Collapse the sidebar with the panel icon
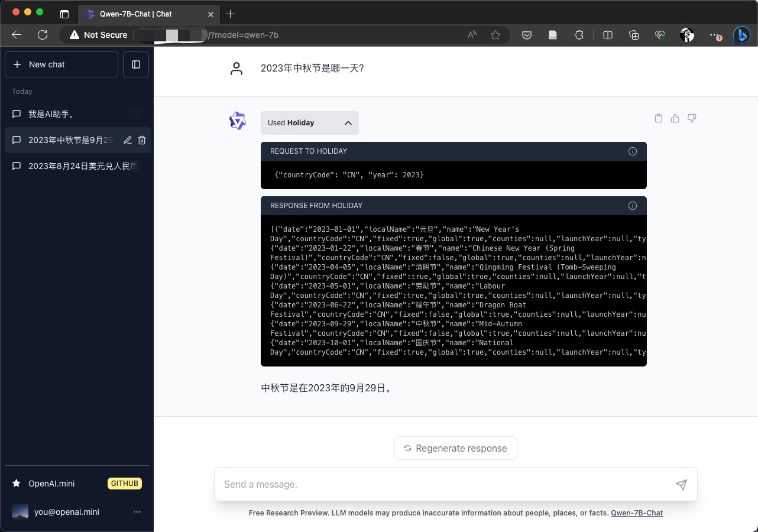This screenshot has height=532, width=758. coord(136,64)
